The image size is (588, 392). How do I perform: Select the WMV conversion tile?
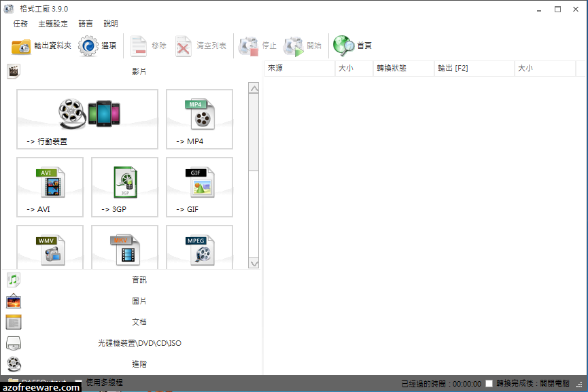point(50,247)
